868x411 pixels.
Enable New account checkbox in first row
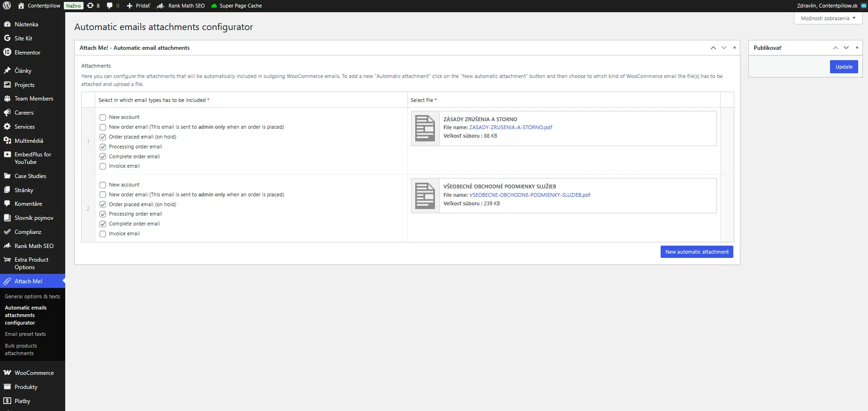(103, 117)
